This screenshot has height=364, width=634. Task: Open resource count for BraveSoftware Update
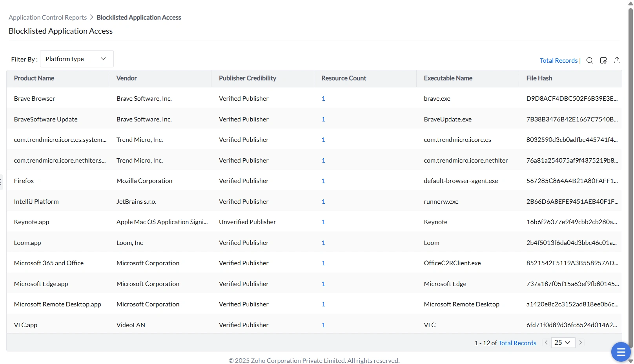coord(323,119)
